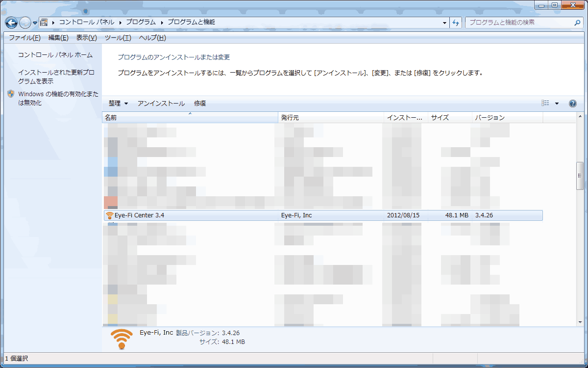Open the ファイル(F) menu

24,38
